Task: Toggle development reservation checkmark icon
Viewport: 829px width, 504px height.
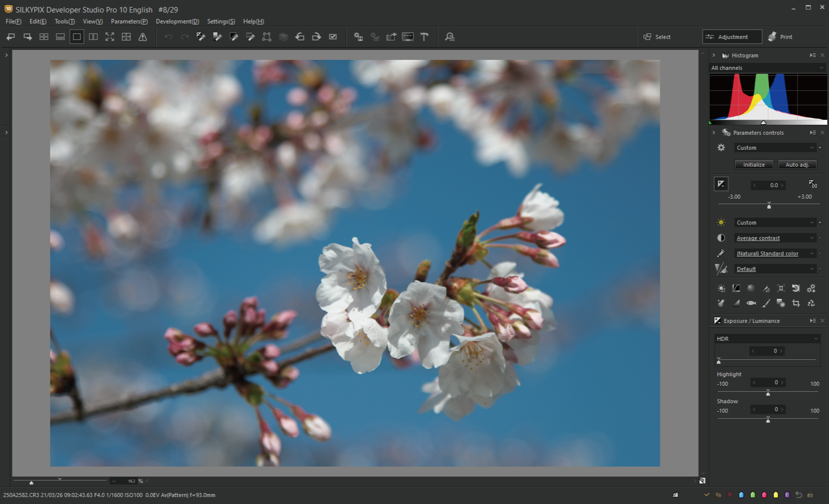Action: click(333, 37)
